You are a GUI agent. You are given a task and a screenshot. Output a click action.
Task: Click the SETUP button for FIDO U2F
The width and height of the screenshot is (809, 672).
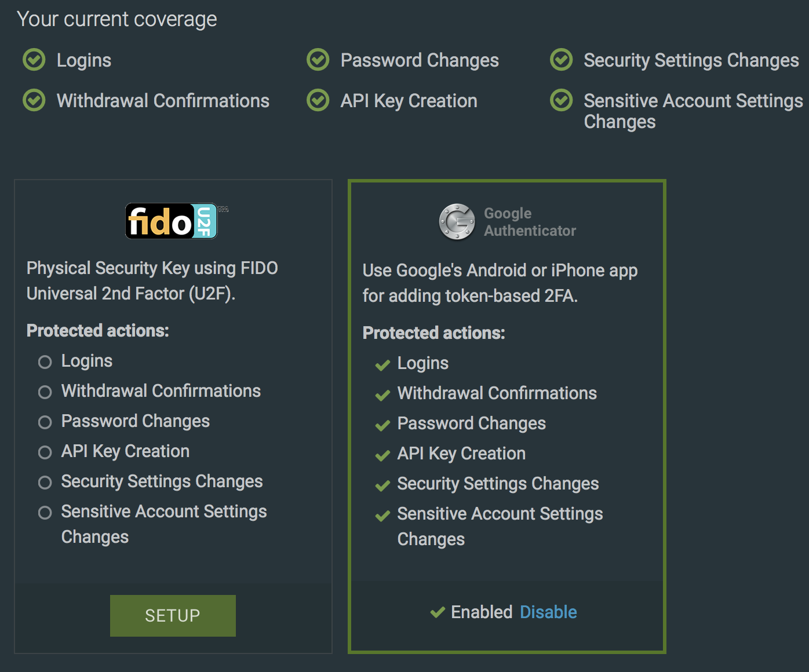[x=173, y=616]
